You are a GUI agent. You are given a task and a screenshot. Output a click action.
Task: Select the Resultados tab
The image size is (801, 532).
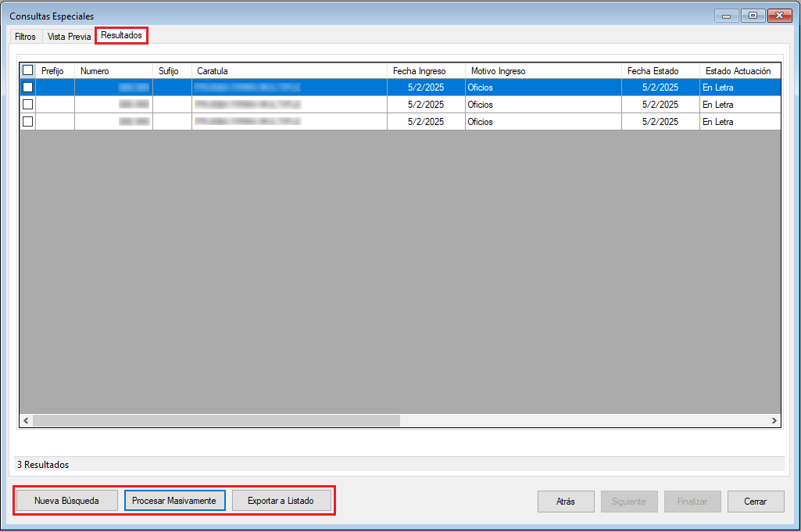coord(121,36)
